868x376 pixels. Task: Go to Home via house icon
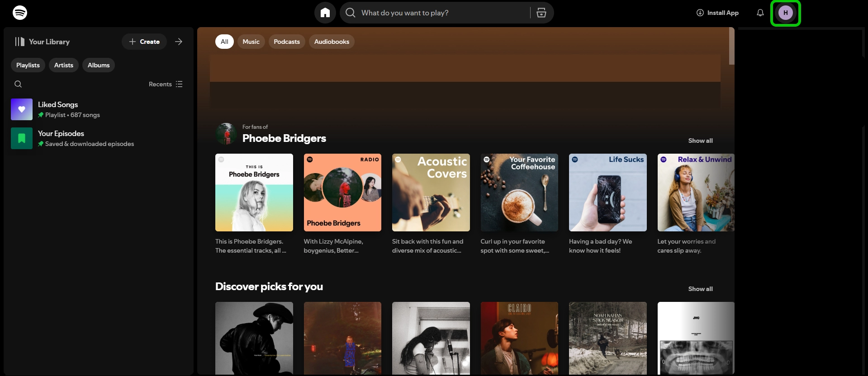[x=325, y=13]
